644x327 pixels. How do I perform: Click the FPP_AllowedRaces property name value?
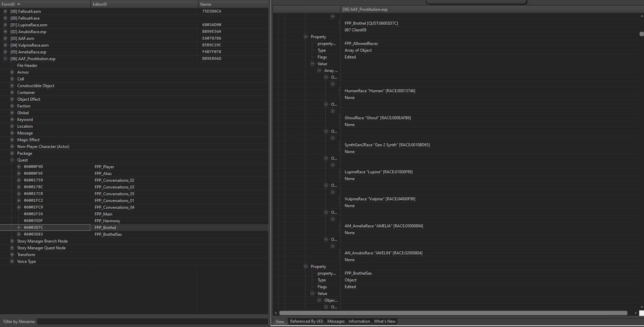pyautogui.click(x=361, y=44)
